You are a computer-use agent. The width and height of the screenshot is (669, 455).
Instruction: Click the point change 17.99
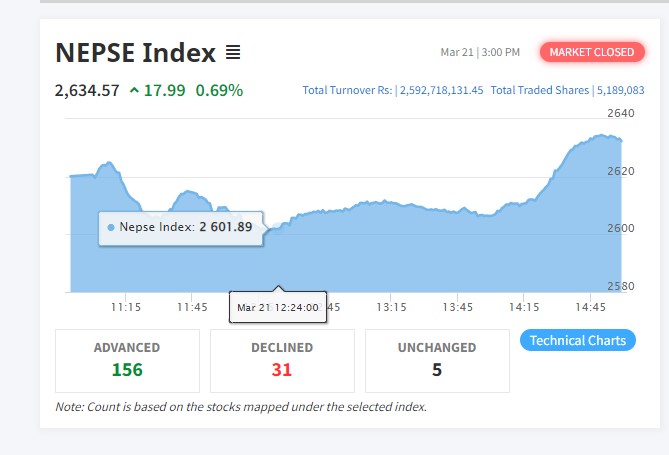coord(165,90)
